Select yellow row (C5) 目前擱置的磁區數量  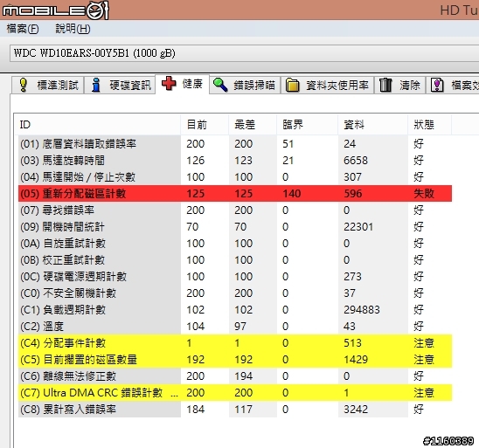point(235,360)
